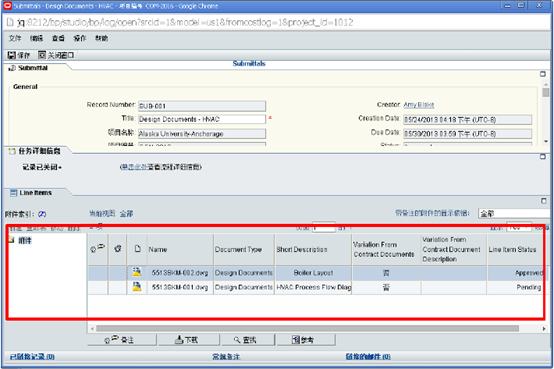The height and width of the screenshot is (369, 554).
Task: Click the attachment index count link (2)
Action: point(42,214)
